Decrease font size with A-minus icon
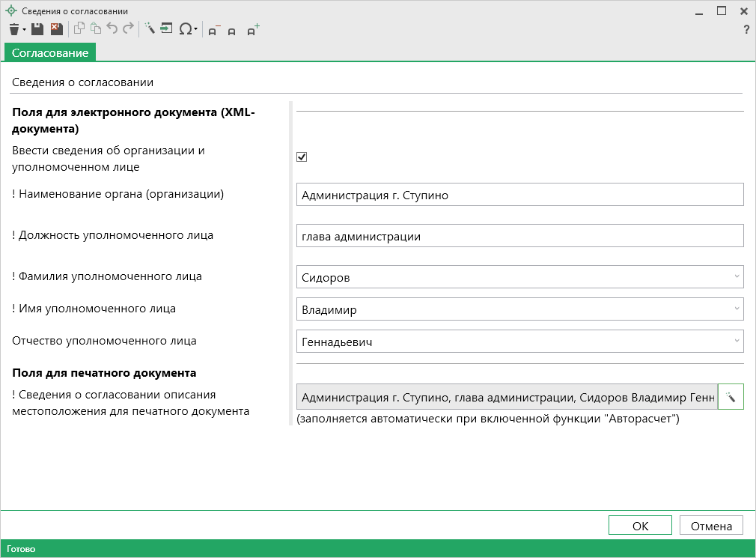The image size is (756, 558). coord(213,31)
